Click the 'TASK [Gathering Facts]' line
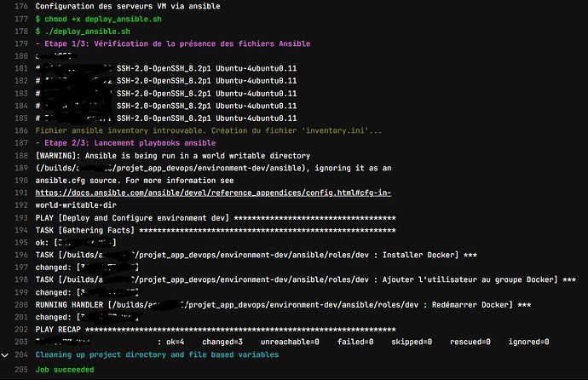 tap(216, 230)
